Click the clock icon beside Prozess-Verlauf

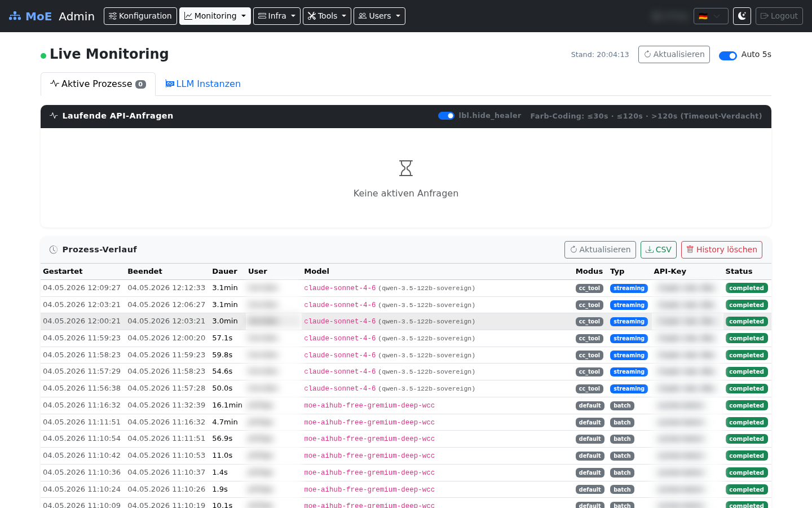[x=54, y=249]
